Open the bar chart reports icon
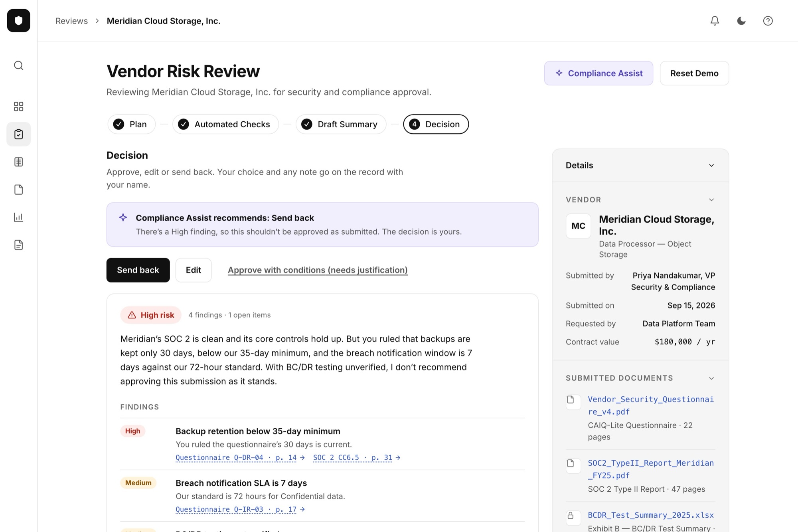 click(x=19, y=217)
